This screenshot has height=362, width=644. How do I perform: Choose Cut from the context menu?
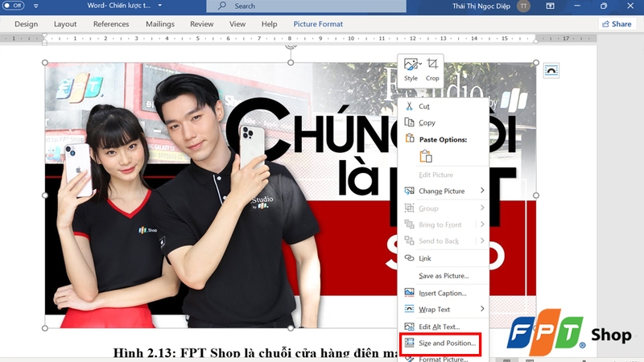(444, 106)
